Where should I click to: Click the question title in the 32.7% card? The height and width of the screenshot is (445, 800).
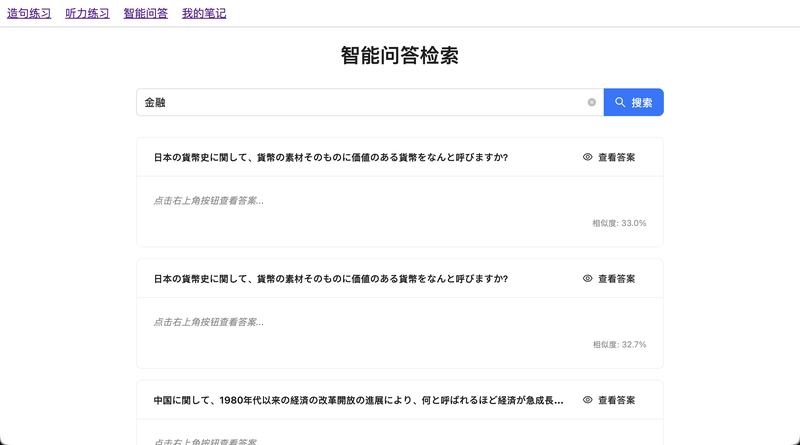click(330, 279)
